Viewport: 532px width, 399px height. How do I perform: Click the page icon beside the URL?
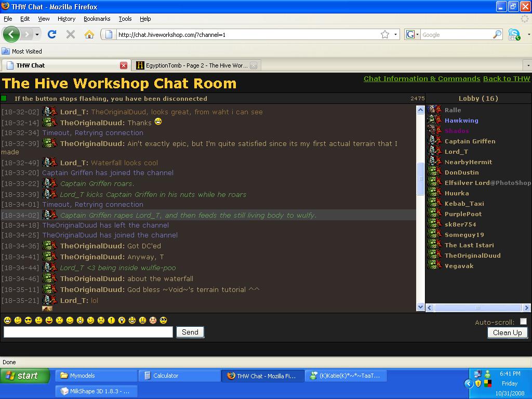[109, 34]
